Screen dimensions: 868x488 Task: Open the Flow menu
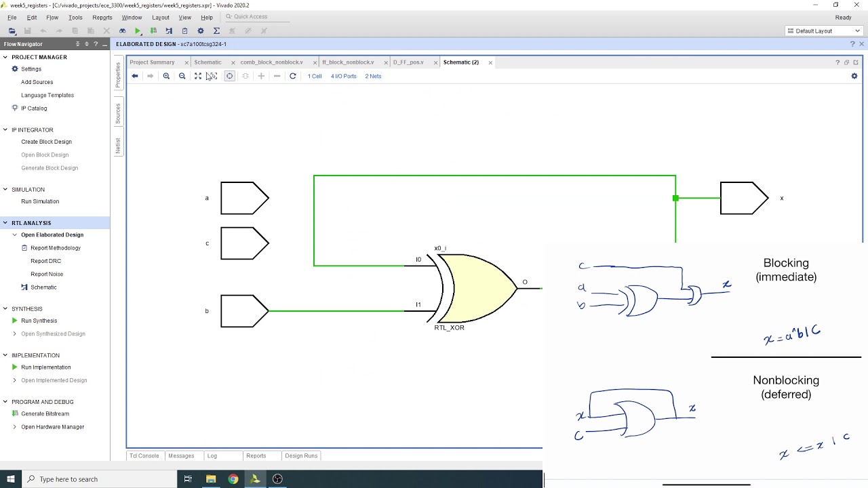tap(52, 17)
